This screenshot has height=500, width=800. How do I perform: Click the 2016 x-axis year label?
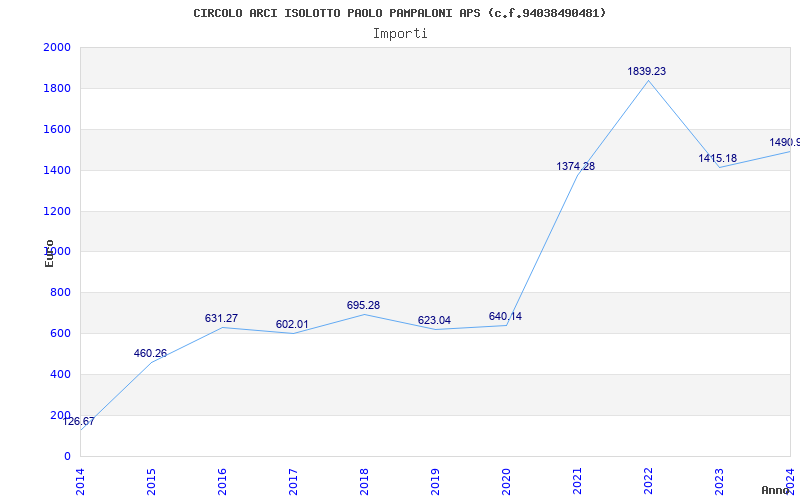coord(222,482)
